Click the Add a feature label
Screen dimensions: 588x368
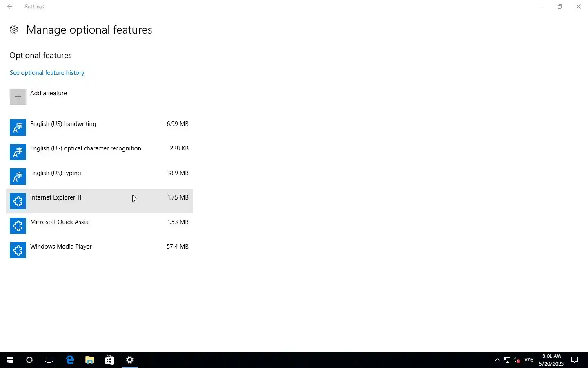coord(49,93)
